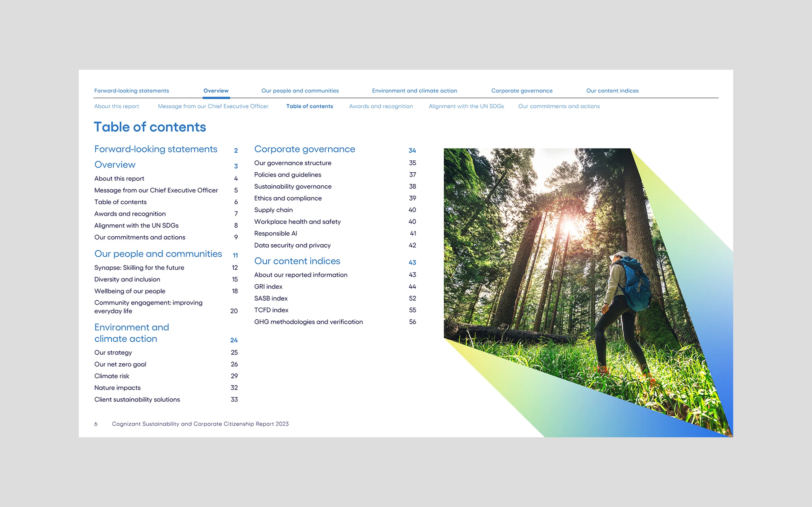
Task: Click Synapse: Skilling for the future entry
Action: tap(139, 267)
